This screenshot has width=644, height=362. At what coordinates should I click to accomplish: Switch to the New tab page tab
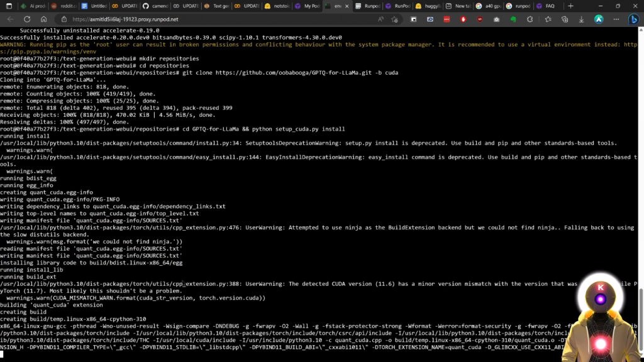point(458,6)
